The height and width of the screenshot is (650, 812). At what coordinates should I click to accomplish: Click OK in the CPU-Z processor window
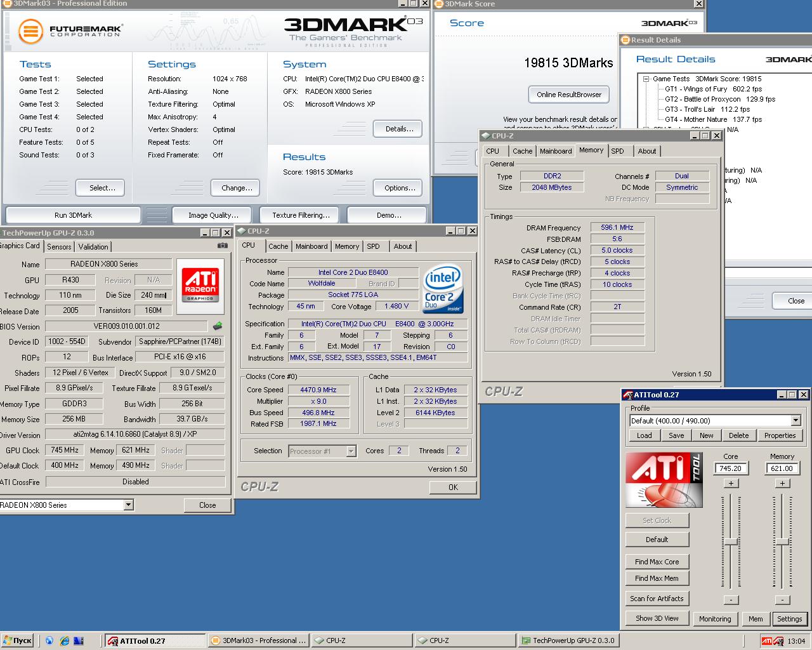coord(453,487)
